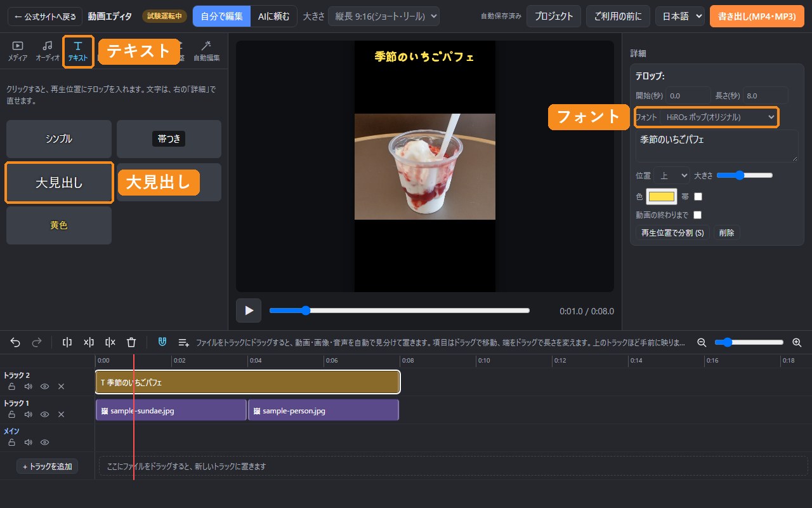Lock トラック 2 with the padlock icon
Screen dimensions: 812x508
point(11,386)
